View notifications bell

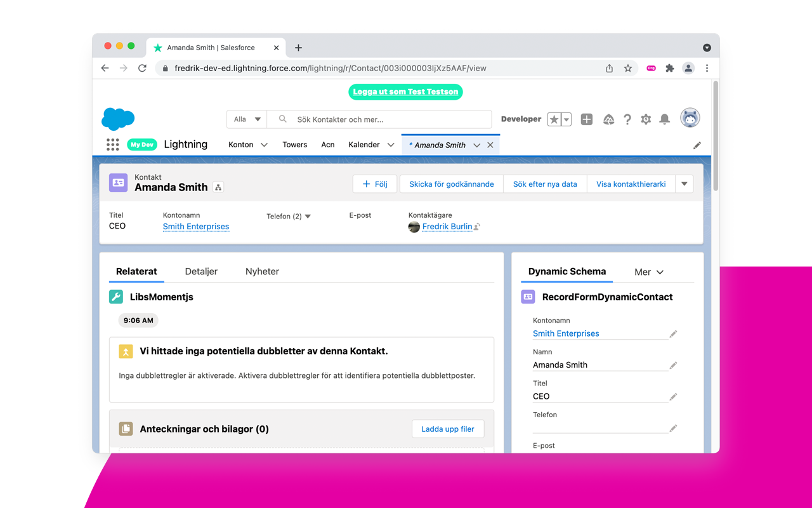click(x=665, y=119)
